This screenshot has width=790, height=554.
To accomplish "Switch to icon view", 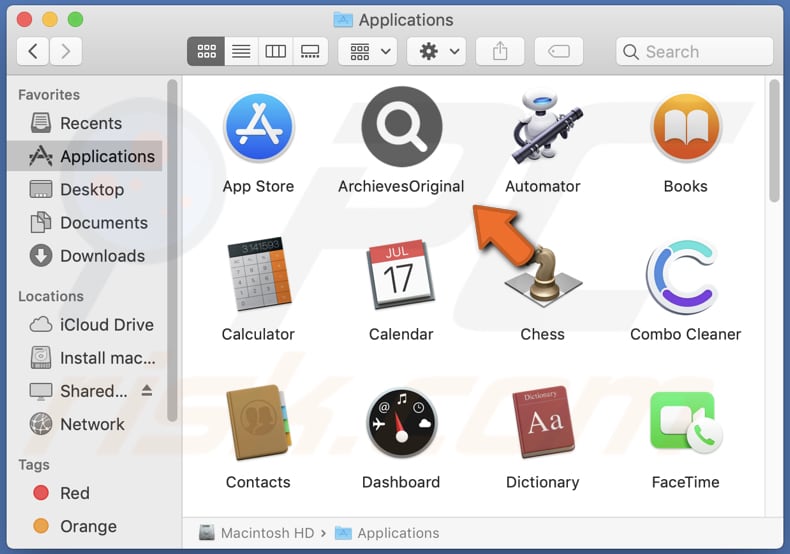I will click(x=206, y=51).
